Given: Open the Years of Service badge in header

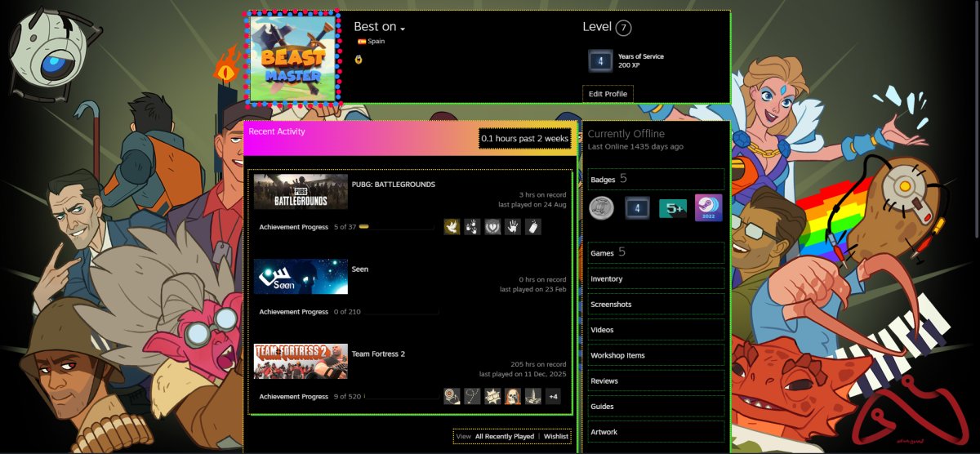Looking at the screenshot, I should (601, 61).
